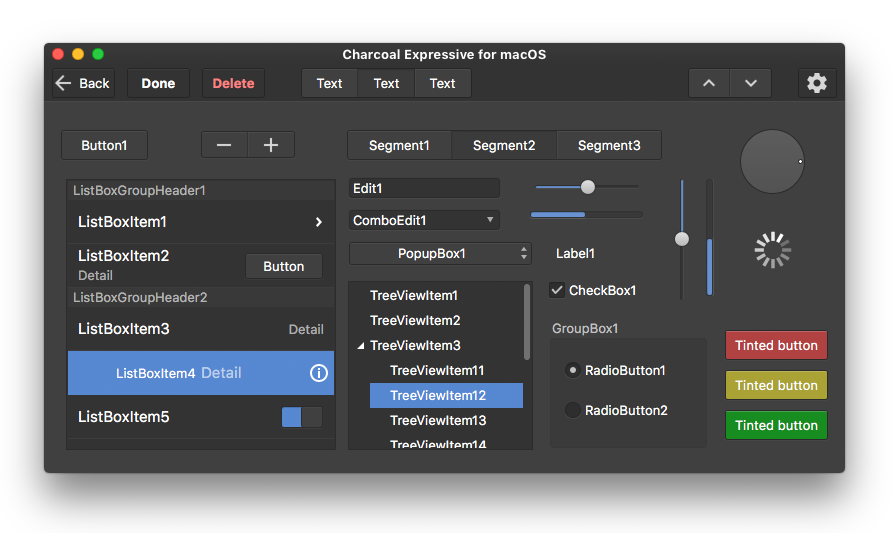Select TreeViewItem3 label
Image resolution: width=895 pixels, height=533 pixels.
[x=415, y=346]
